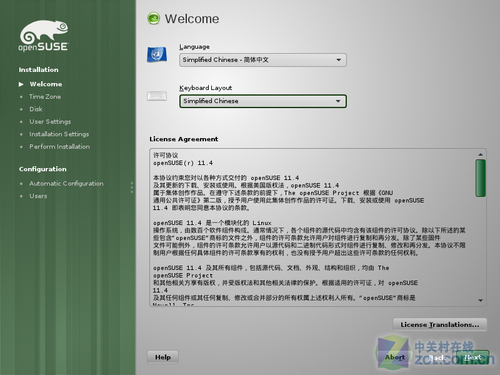Click the openSUSE chameleon logo
The width and height of the screenshot is (500, 375).
pos(43,35)
